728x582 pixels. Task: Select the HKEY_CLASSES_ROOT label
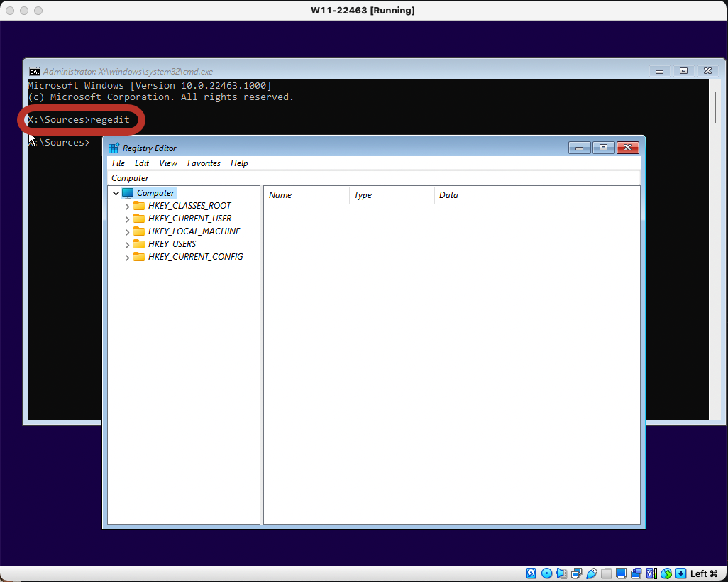click(189, 205)
